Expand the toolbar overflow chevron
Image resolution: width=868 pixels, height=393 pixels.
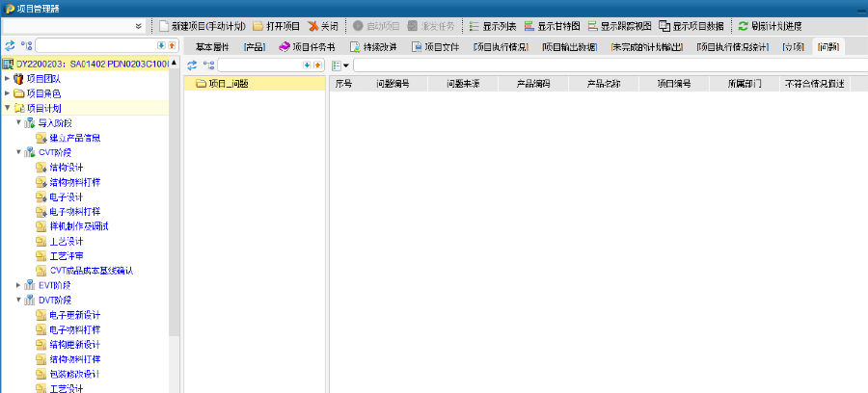138,26
